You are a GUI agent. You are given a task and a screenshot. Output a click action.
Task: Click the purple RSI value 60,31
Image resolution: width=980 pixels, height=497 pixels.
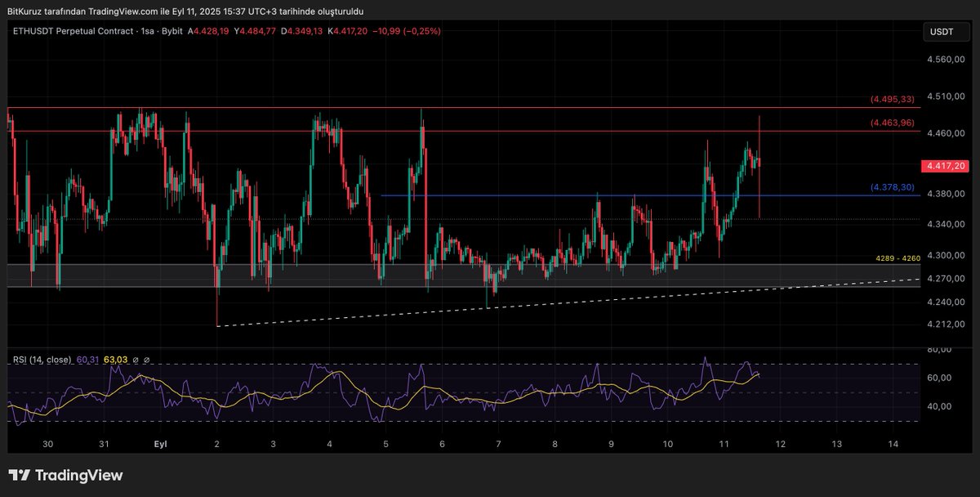coord(88,359)
